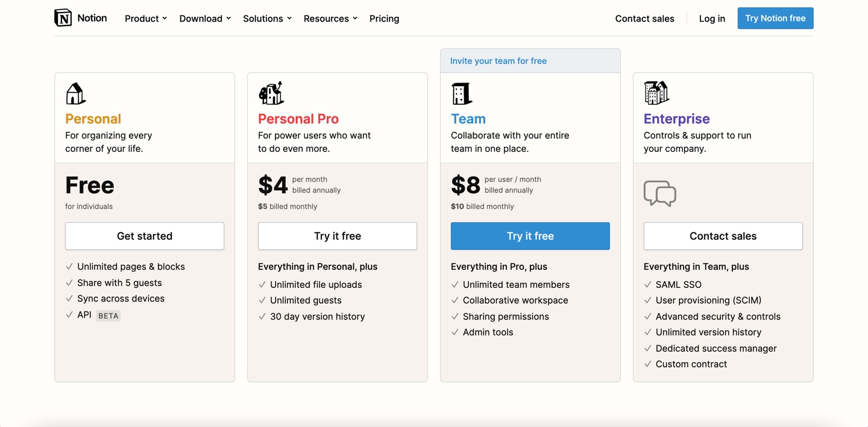Open the Download dropdown menu
This screenshot has width=868, height=427.
click(x=205, y=19)
